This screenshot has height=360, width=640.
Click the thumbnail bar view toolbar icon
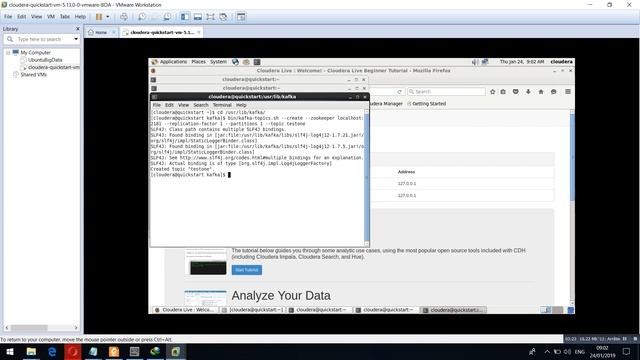[x=198, y=17]
